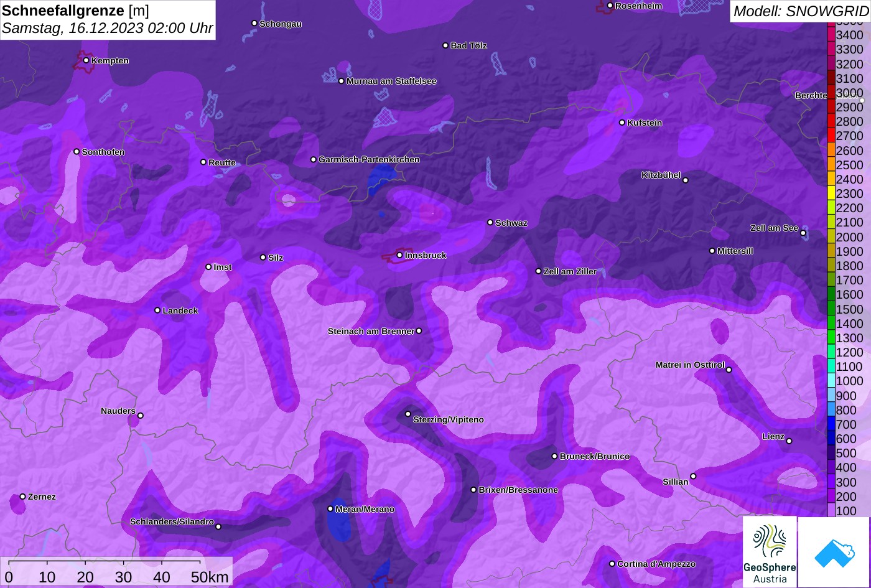Click the Landeck city marker dot
Screen dimensions: 871x588
[x=157, y=310]
